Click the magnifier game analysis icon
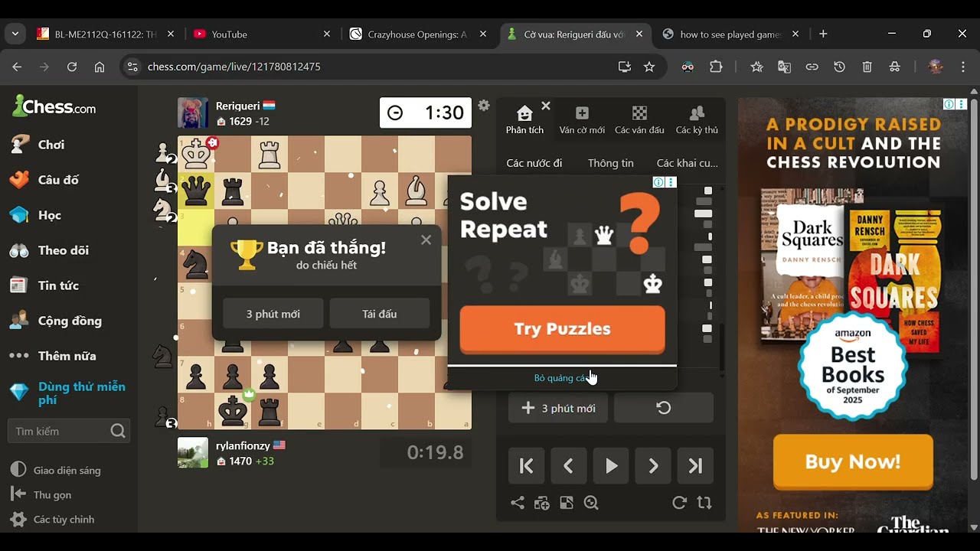 [591, 503]
